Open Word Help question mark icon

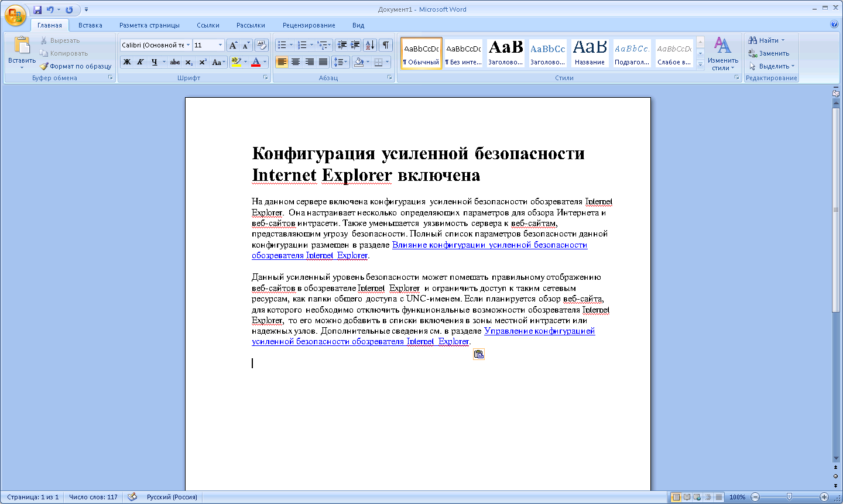834,25
